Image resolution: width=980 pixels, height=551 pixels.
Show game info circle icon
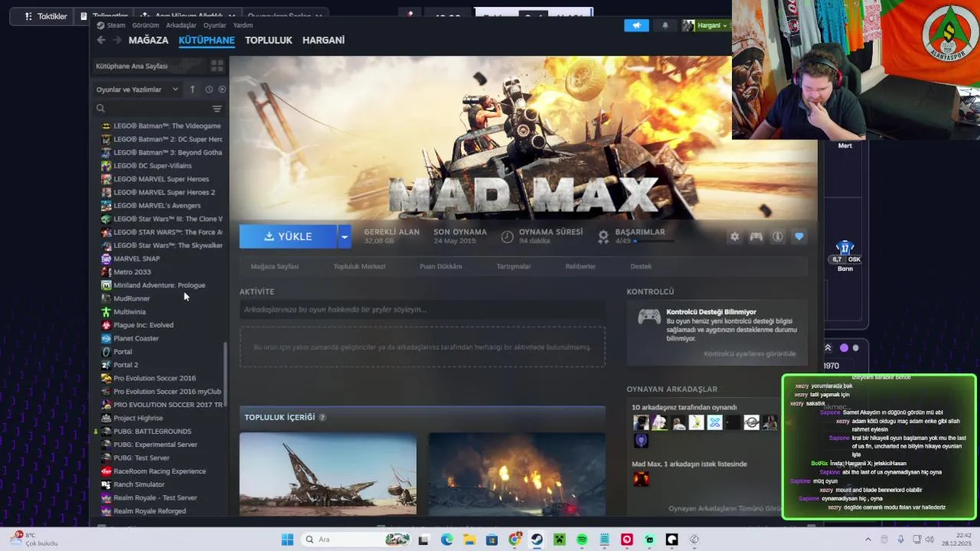point(777,236)
